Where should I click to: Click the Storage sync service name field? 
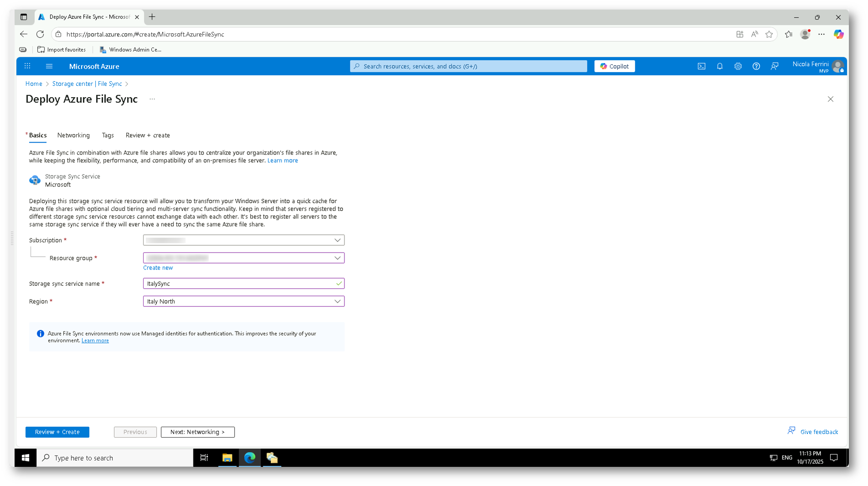[244, 284]
